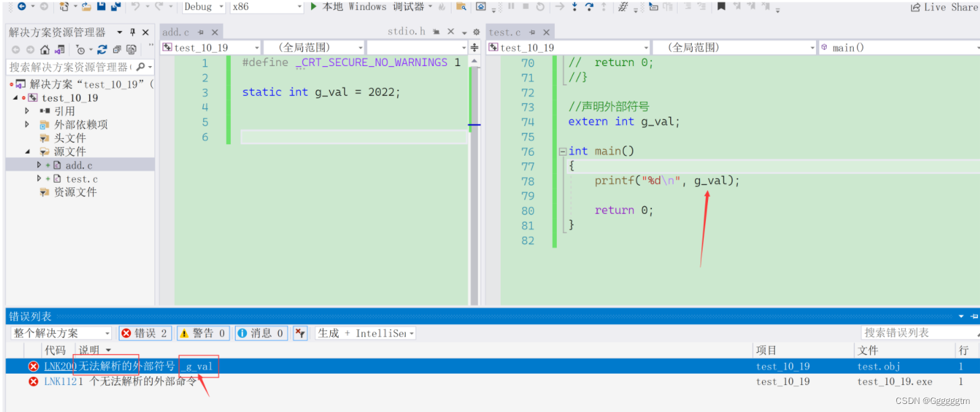The width and height of the screenshot is (980, 412).
Task: Refresh the Solution Explorer with sync icon
Action: click(x=102, y=49)
